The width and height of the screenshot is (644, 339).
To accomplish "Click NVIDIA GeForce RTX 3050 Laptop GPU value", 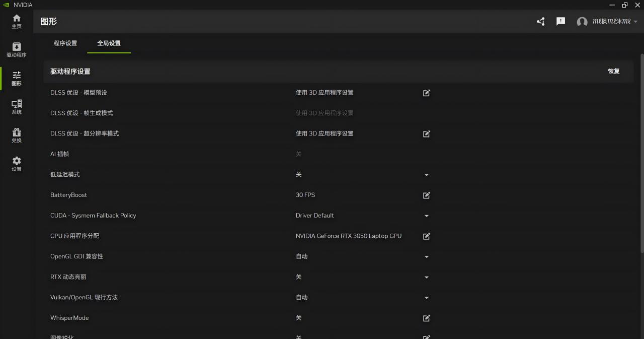I will 349,236.
